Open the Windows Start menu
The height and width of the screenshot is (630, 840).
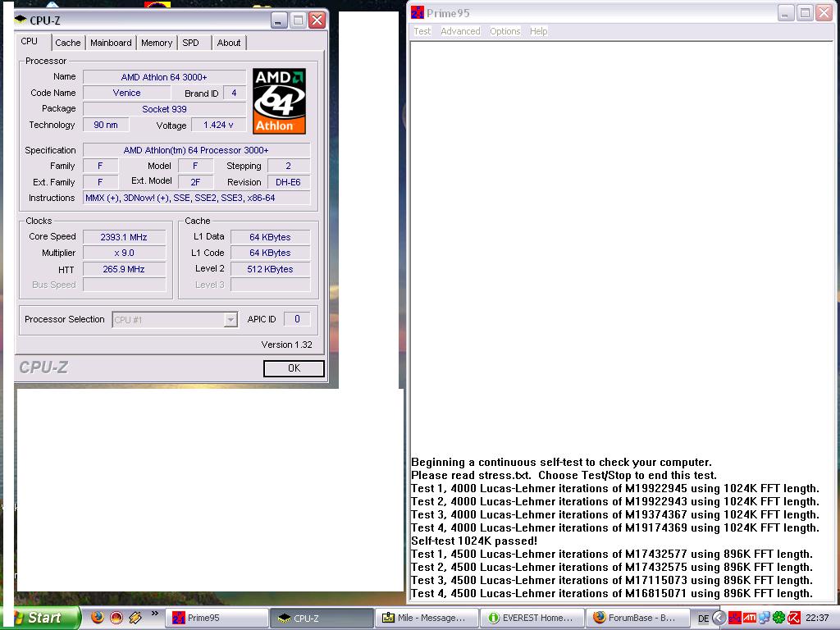pos(40,618)
